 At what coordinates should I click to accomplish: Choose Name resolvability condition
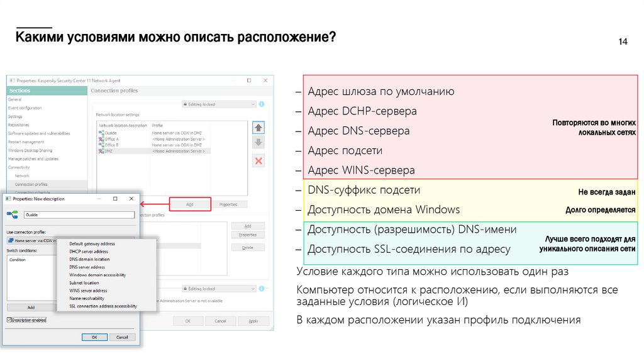tap(87, 299)
